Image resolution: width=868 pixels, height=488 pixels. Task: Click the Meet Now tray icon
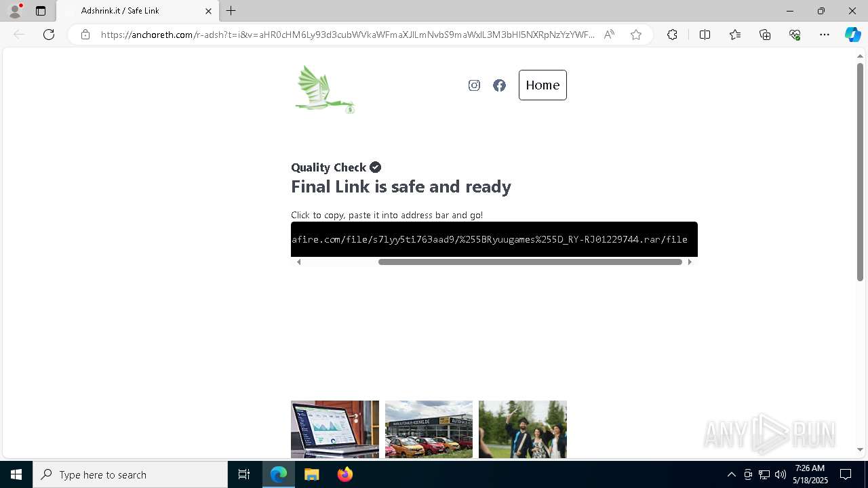[x=748, y=474]
